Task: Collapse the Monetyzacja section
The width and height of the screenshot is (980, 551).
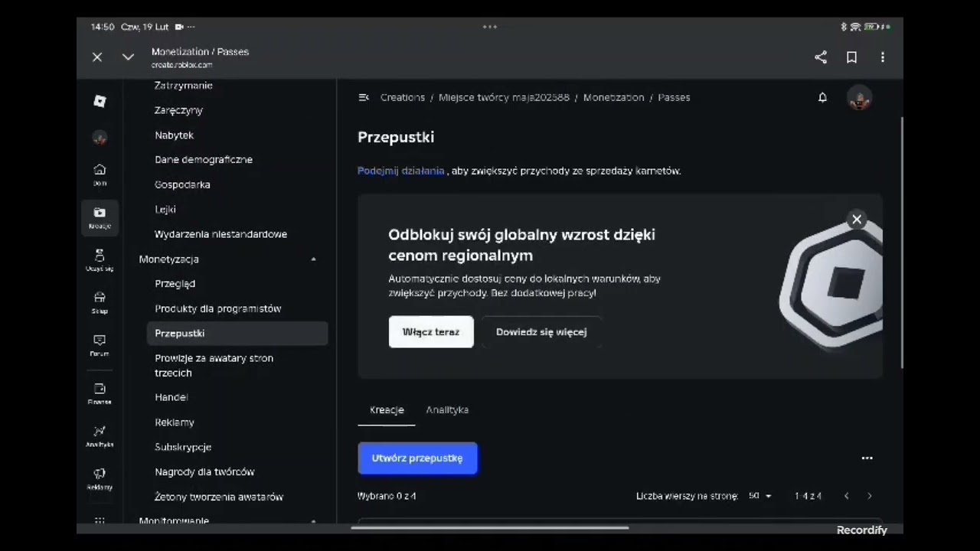Action: pos(313,259)
